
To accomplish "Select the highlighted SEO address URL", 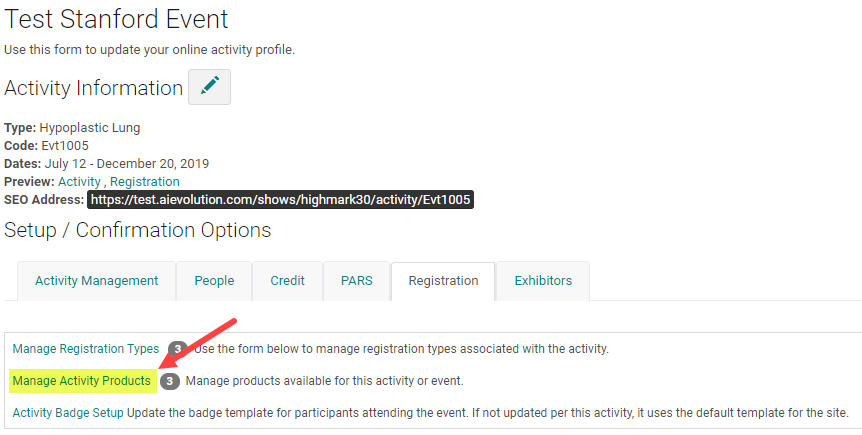I will pos(280,200).
